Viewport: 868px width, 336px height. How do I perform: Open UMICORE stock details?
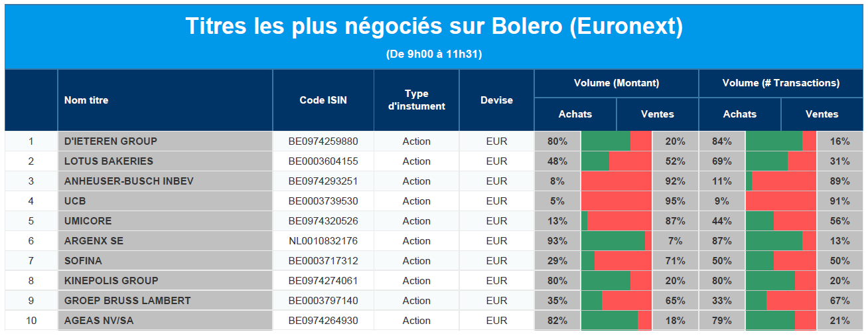(x=88, y=221)
